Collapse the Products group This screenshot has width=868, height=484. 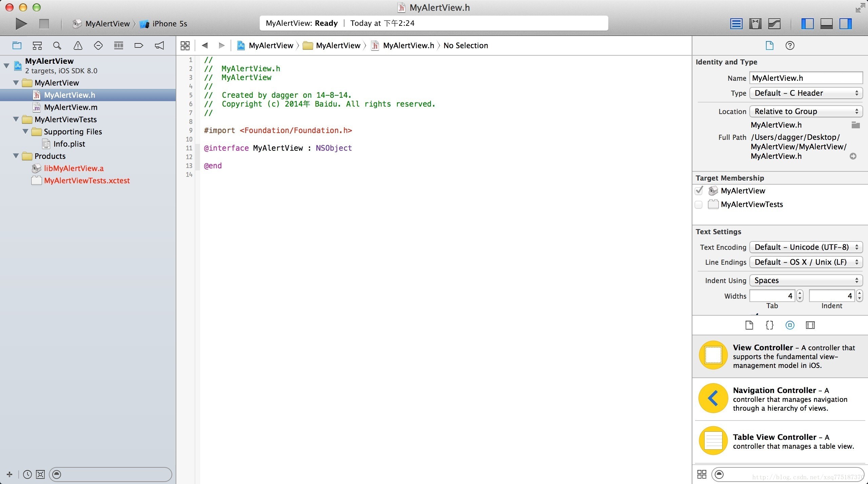[x=16, y=156]
